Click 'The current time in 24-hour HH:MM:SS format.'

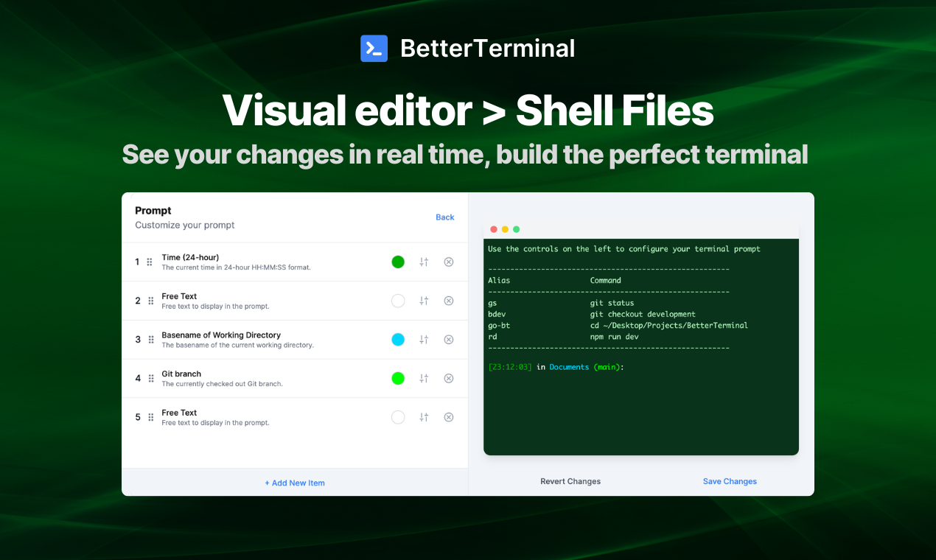(236, 267)
